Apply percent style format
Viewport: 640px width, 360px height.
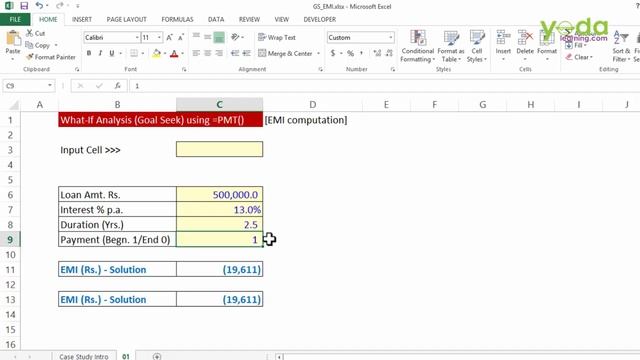pyautogui.click(x=350, y=53)
